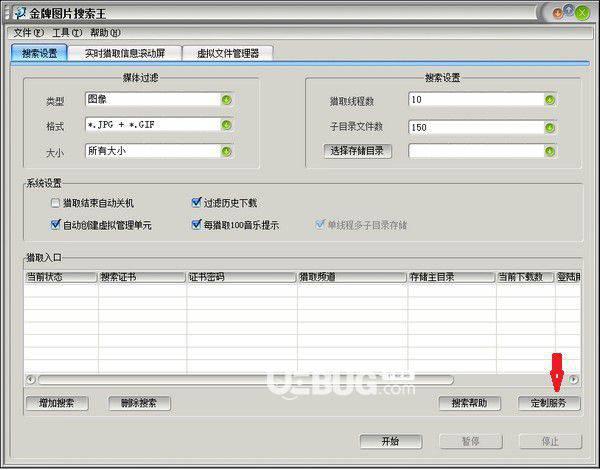
Task: Click the 猎取频道 column header
Action: (352, 277)
